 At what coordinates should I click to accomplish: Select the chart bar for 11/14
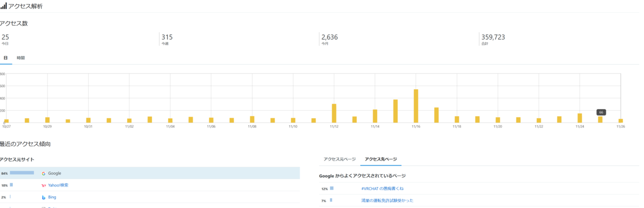(x=375, y=116)
